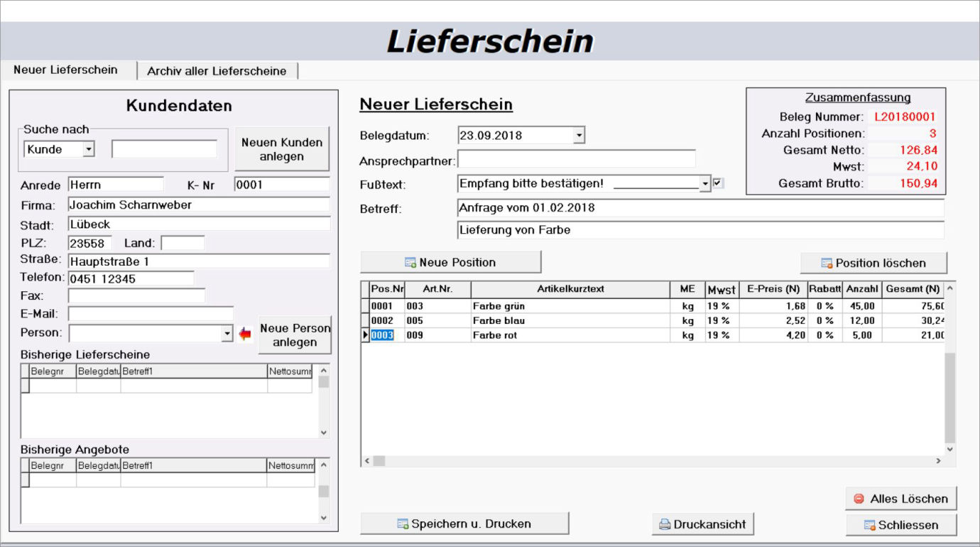Toggle the checkbox next to Fußtext
This screenshot has width=980, height=547.
tap(718, 183)
